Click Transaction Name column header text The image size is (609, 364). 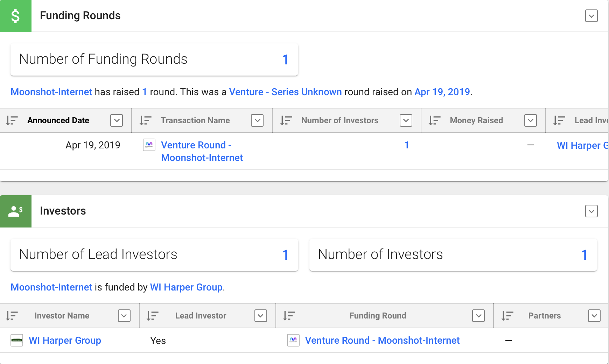[195, 120]
